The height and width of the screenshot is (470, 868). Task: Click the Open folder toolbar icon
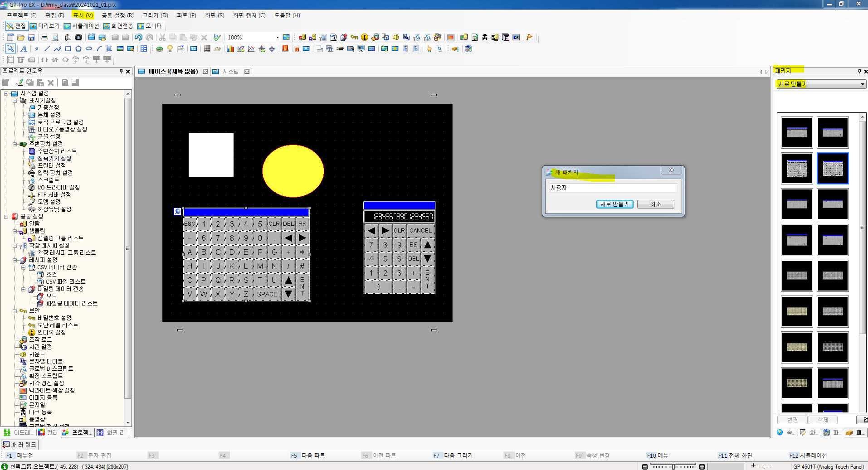(21, 37)
